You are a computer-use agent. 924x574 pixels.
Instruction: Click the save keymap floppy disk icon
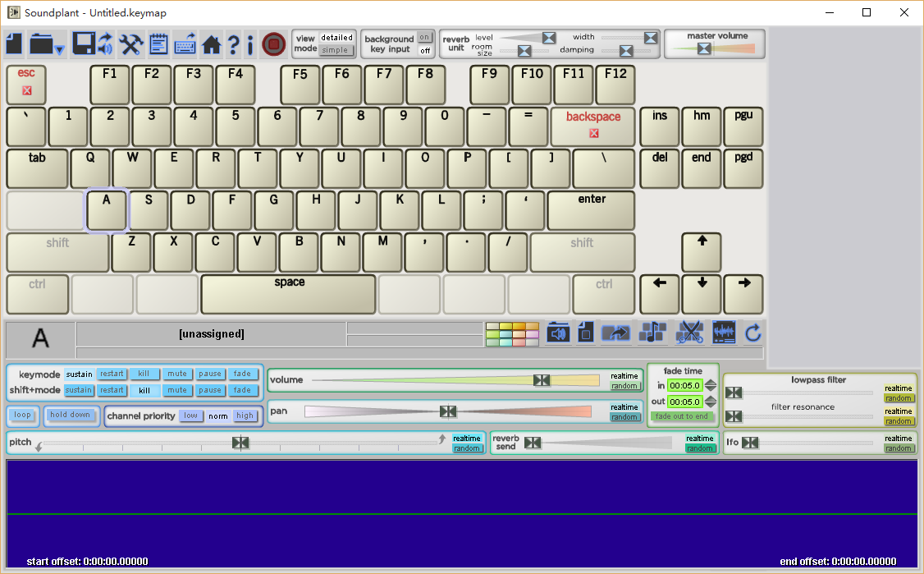84,44
